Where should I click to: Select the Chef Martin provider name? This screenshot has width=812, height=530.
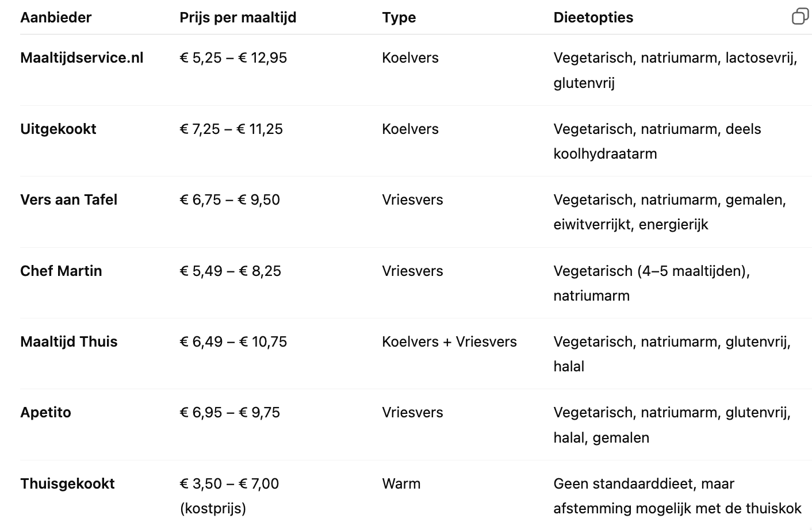61,271
